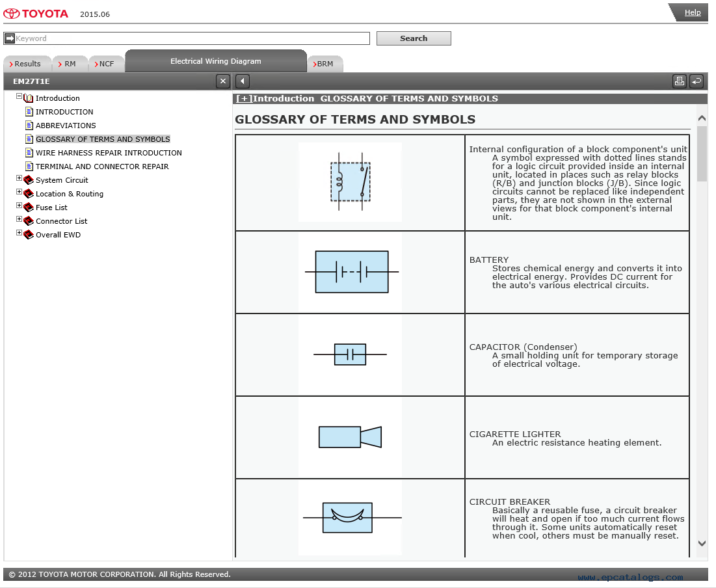The image size is (716, 588).
Task: Click the Fuse List book icon
Action: 29,207
